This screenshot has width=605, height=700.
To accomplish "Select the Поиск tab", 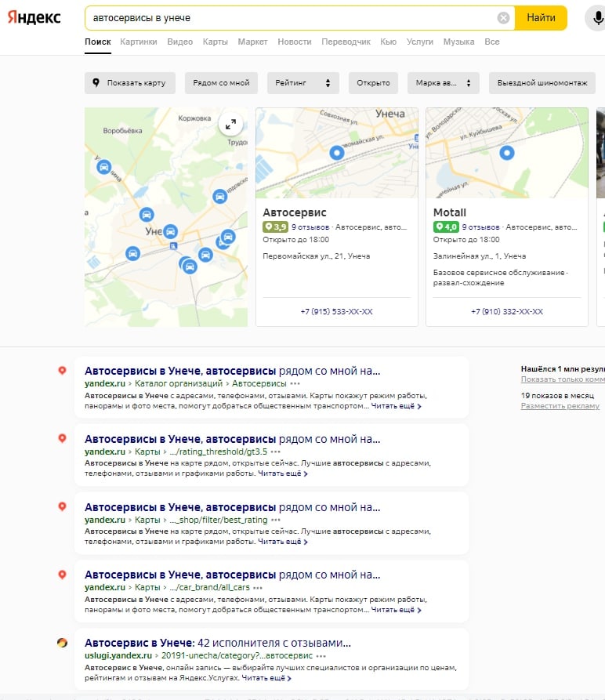I will (x=98, y=42).
